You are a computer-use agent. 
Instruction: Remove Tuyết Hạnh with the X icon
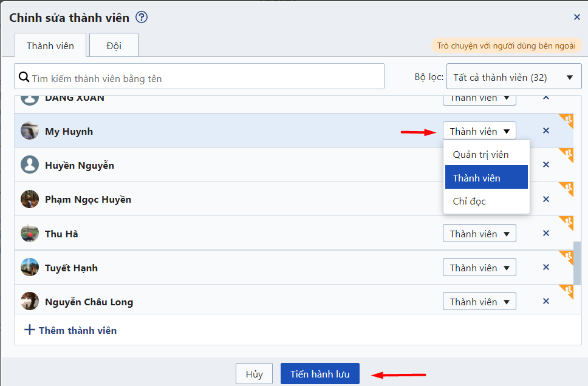click(x=546, y=267)
